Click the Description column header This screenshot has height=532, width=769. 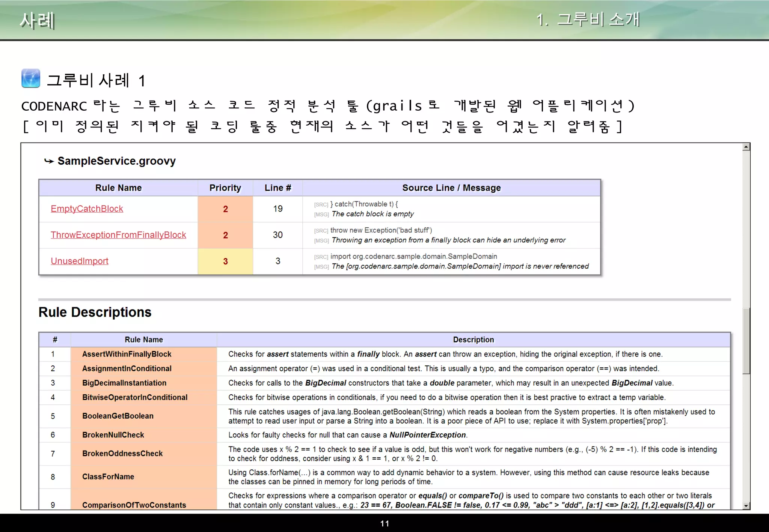click(x=473, y=340)
